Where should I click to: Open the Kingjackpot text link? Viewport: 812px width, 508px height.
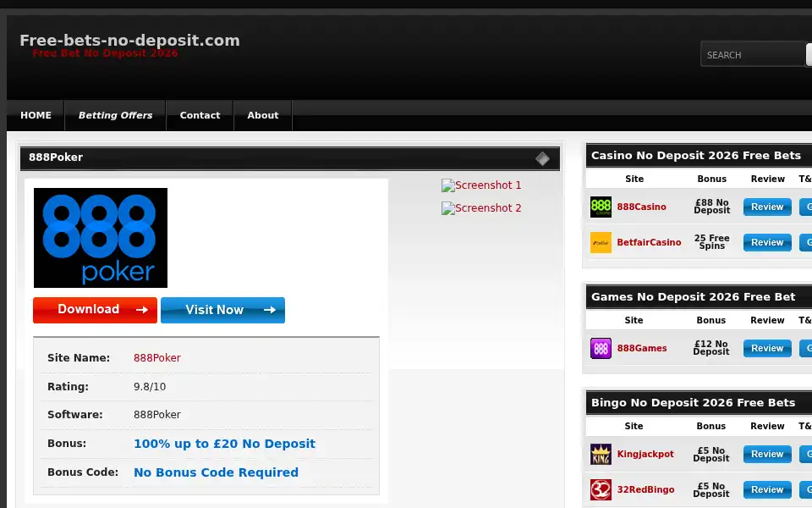coord(645,454)
